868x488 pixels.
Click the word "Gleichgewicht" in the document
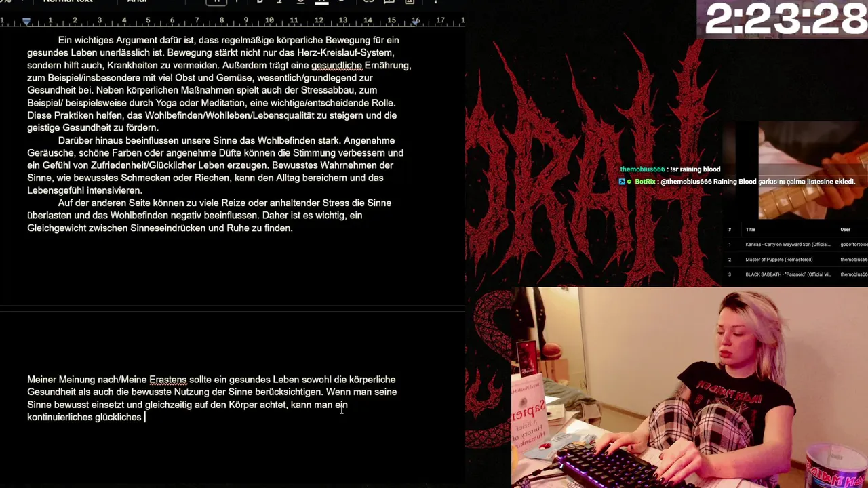57,228
